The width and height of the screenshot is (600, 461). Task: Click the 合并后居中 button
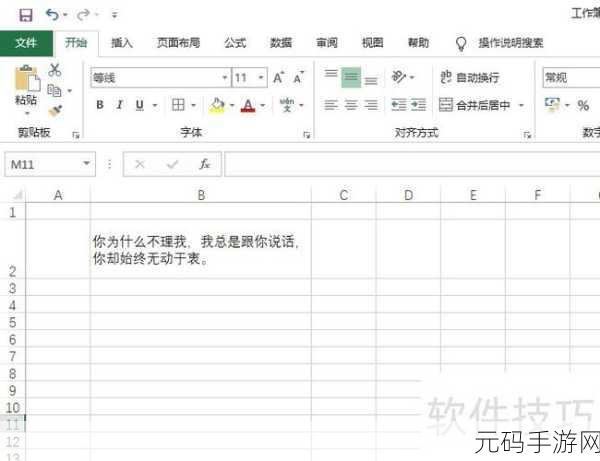[x=475, y=105]
